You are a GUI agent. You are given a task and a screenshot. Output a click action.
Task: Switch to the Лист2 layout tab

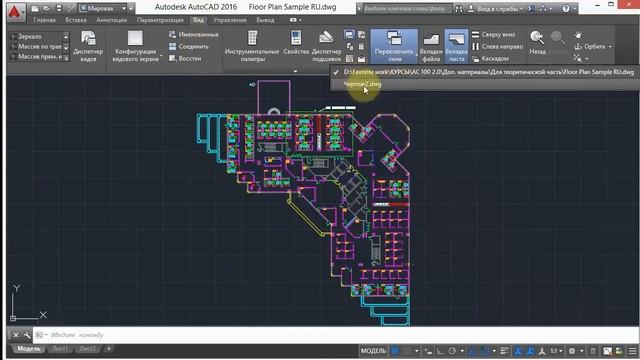pyautogui.click(x=87, y=349)
